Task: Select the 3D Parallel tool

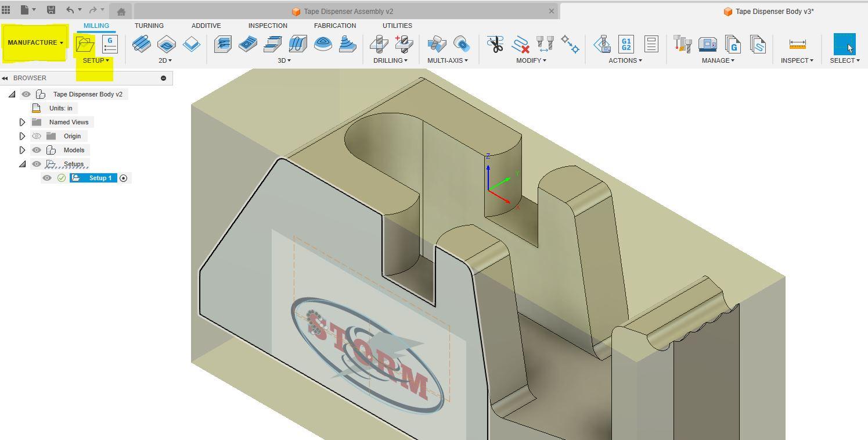Action: click(273, 44)
